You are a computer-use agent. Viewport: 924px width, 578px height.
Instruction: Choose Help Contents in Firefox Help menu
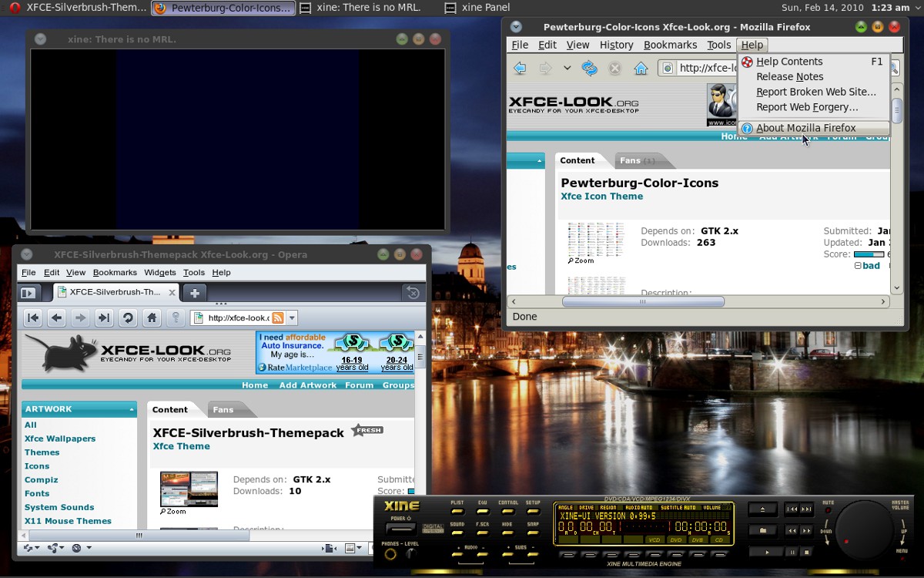tap(814, 62)
